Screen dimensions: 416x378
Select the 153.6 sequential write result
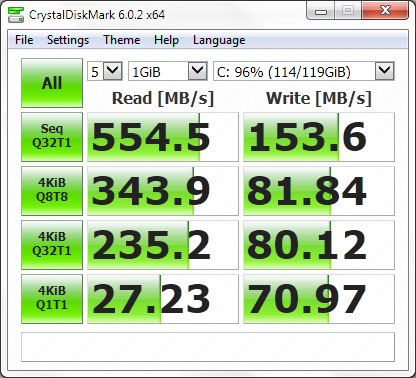319,137
